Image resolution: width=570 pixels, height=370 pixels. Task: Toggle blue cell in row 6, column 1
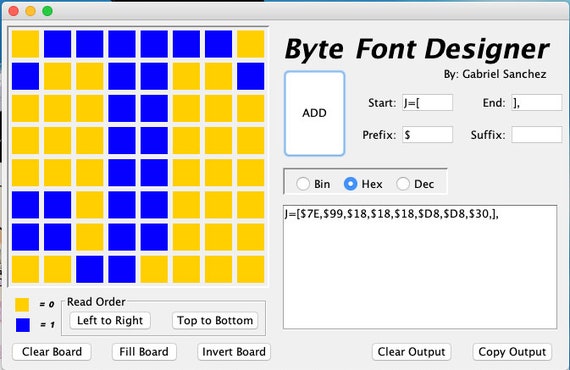click(x=25, y=205)
